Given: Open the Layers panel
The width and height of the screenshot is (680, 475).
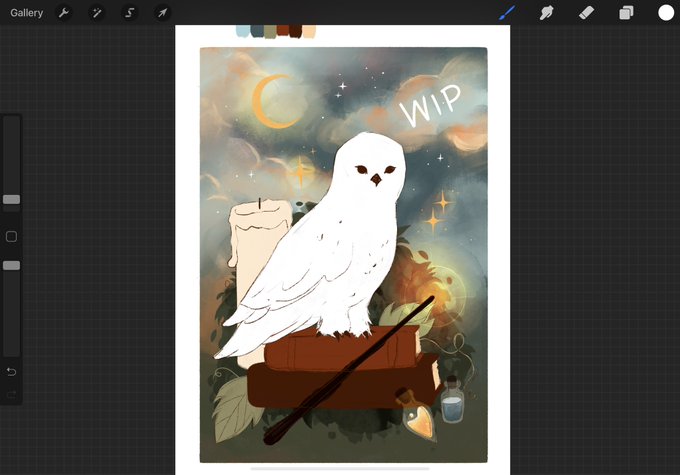Looking at the screenshot, I should (626, 13).
